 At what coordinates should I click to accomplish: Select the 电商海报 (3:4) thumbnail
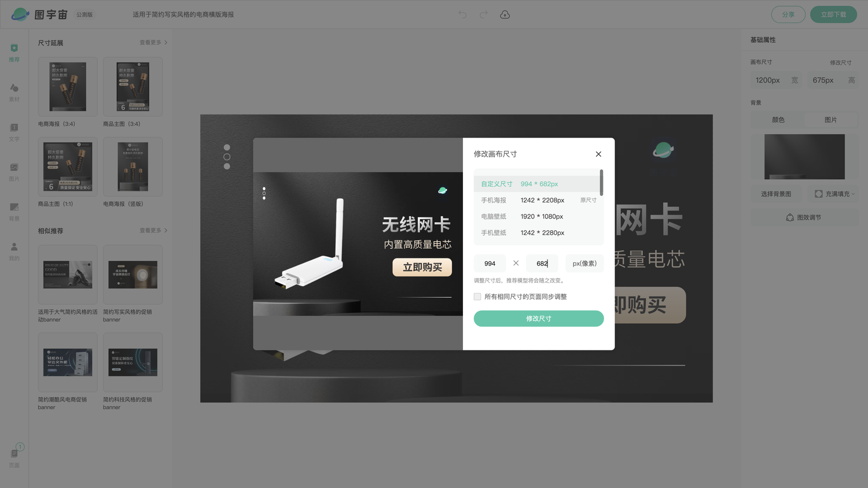pos(68,87)
